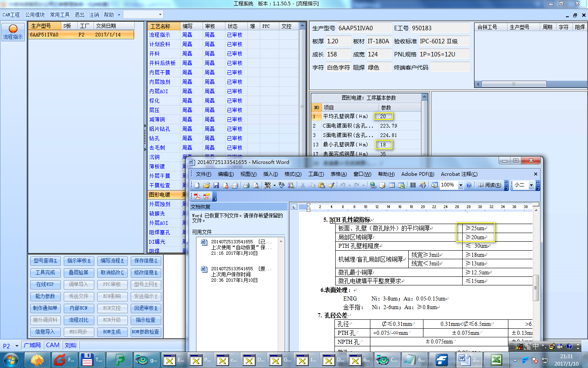Click the Open file icon in Word toolbar
588x368 pixels.
[207, 185]
